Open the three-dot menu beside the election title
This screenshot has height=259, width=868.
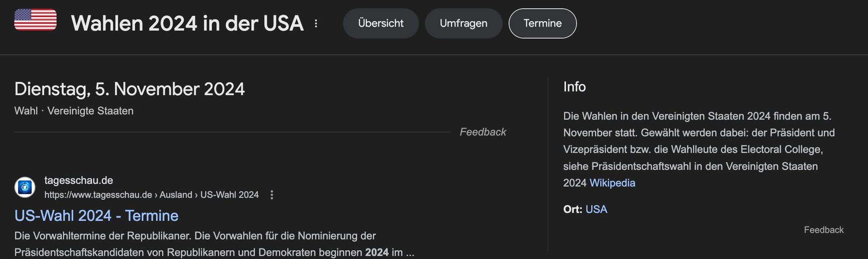(316, 24)
